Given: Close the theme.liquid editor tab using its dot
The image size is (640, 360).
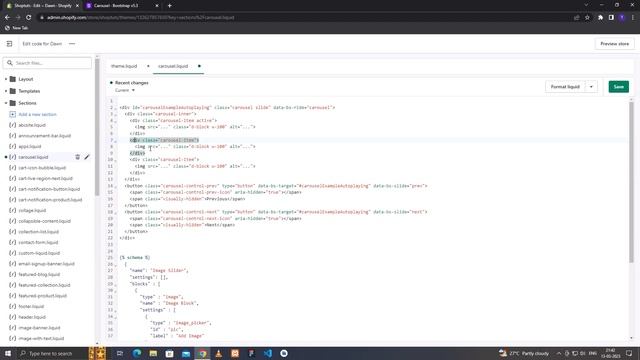Looking at the screenshot, I should point(148,66).
